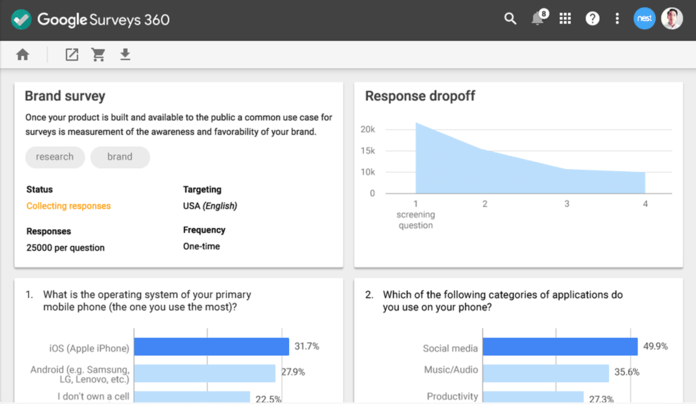Open the notifications bell with 8 badge
The width and height of the screenshot is (696, 404).
pyautogui.click(x=539, y=18)
